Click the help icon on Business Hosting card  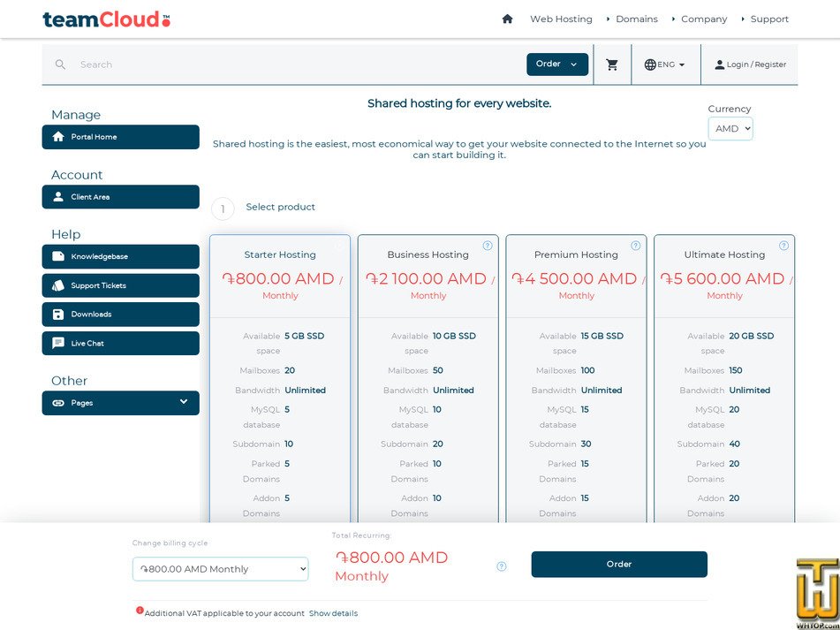click(488, 246)
